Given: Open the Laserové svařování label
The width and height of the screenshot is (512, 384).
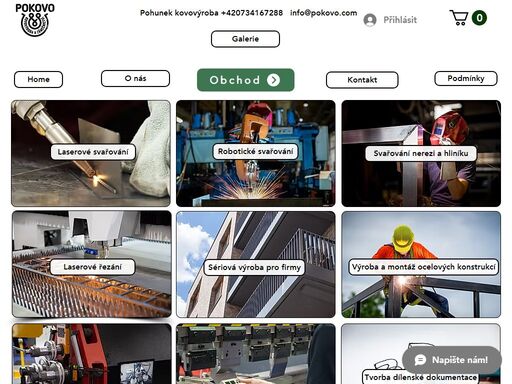Looking at the screenshot, I should (x=93, y=152).
